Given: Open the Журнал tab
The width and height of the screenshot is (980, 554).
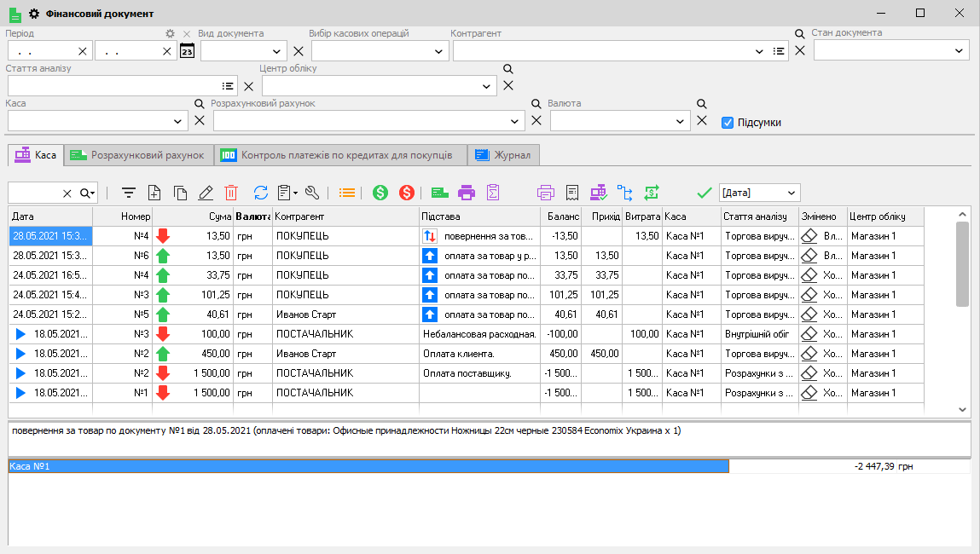Looking at the screenshot, I should (x=503, y=155).
